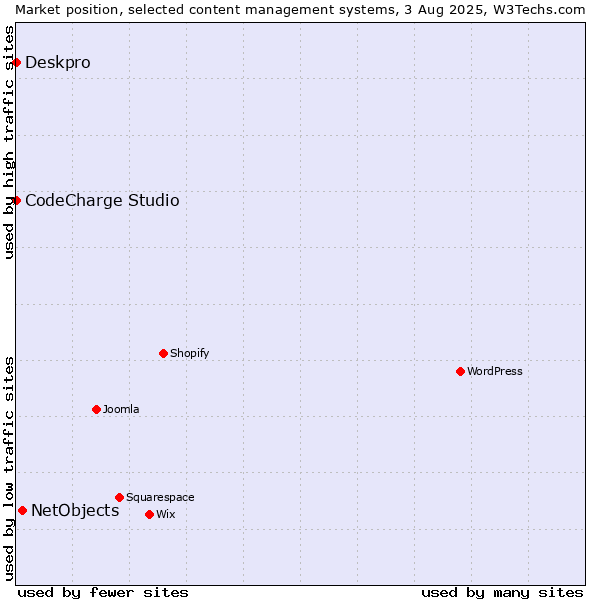Click the Squarespace label
This screenshot has width=600, height=600.
160,497
